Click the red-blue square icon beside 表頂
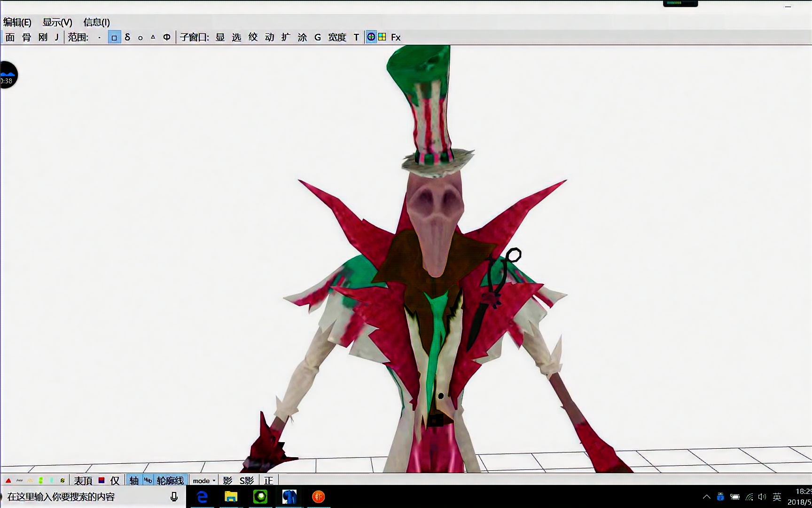Screen dimensions: 812x508 pos(101,480)
